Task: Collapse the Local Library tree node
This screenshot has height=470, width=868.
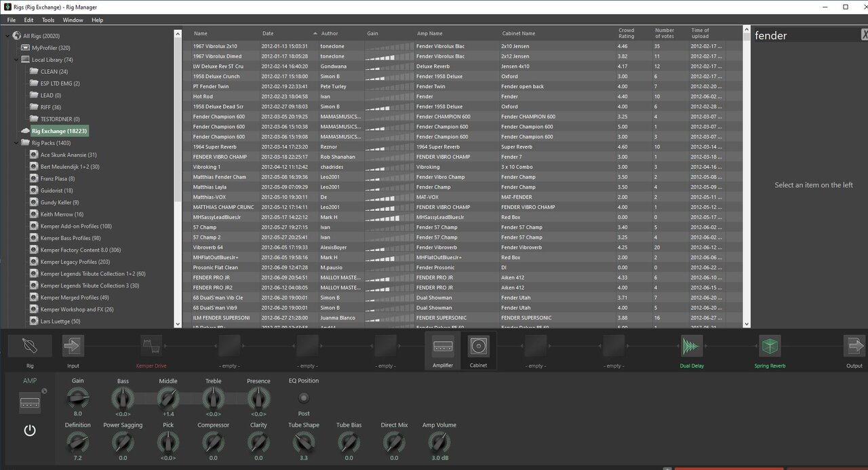Action: pyautogui.click(x=16, y=60)
